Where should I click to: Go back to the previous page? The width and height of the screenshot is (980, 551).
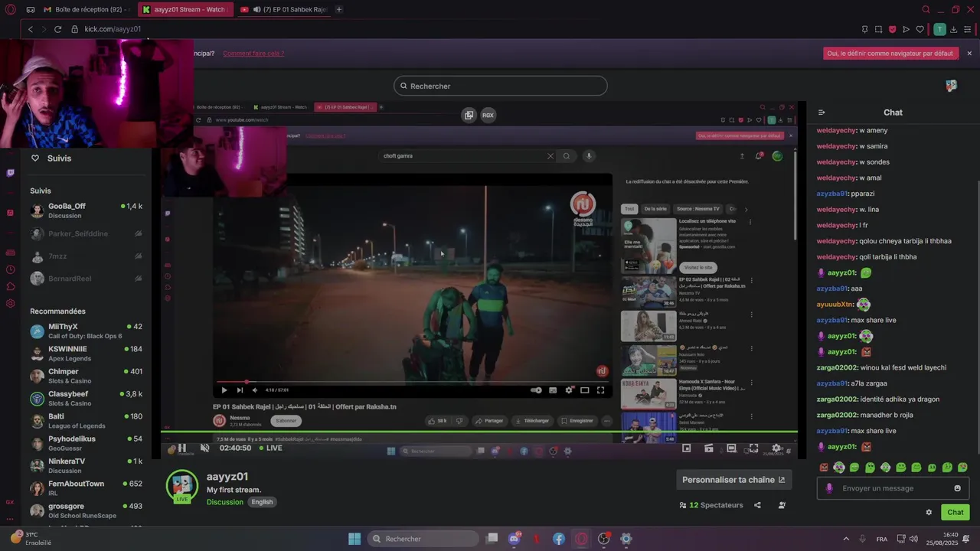coord(31,29)
